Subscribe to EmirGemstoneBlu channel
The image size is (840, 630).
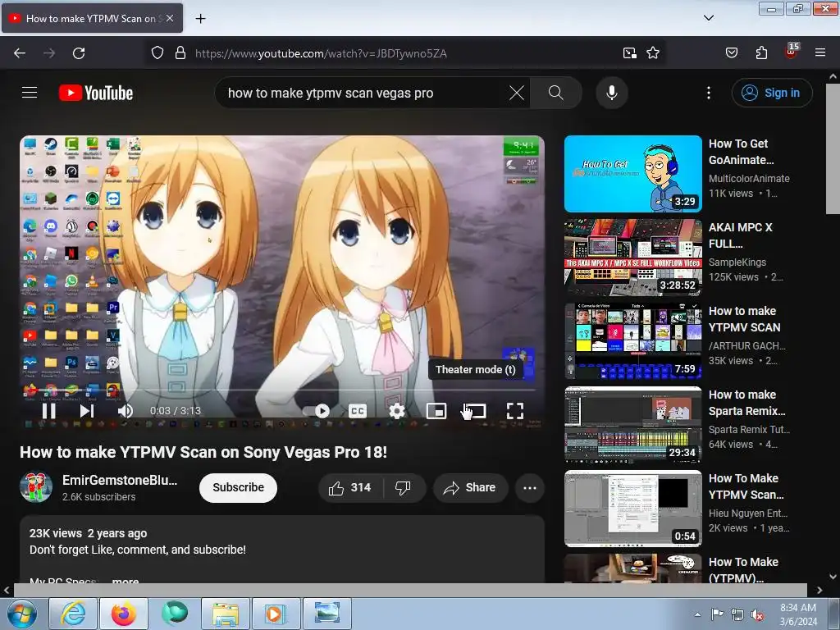pos(239,487)
